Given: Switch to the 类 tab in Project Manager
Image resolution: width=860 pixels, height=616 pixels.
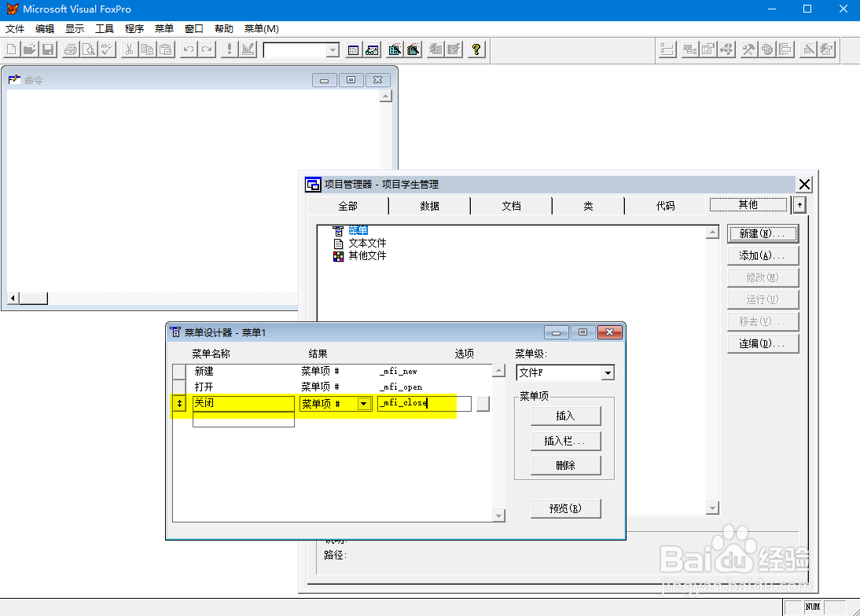Looking at the screenshot, I should [588, 206].
